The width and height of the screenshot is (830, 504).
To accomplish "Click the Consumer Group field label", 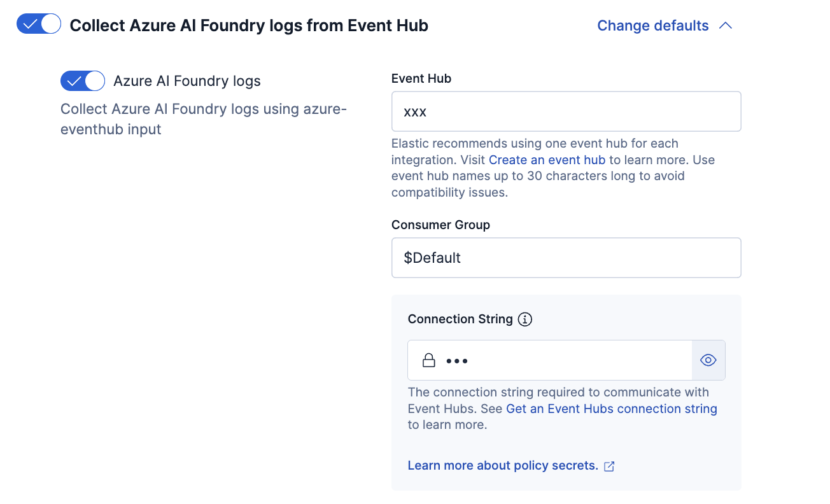I will (440, 225).
